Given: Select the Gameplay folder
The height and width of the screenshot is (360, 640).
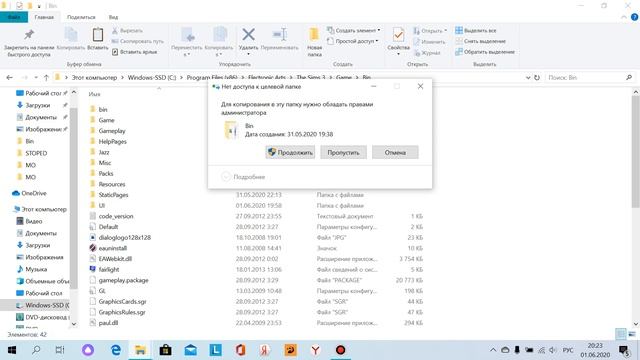Looking at the screenshot, I should click(112, 131).
